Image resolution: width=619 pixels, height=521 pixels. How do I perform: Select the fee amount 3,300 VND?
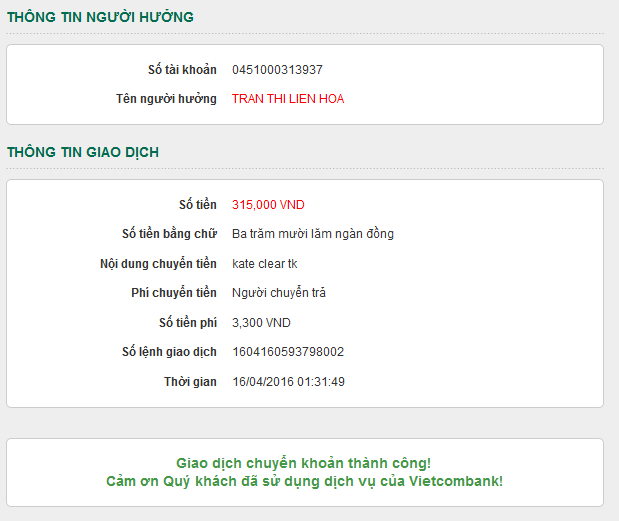(x=261, y=323)
